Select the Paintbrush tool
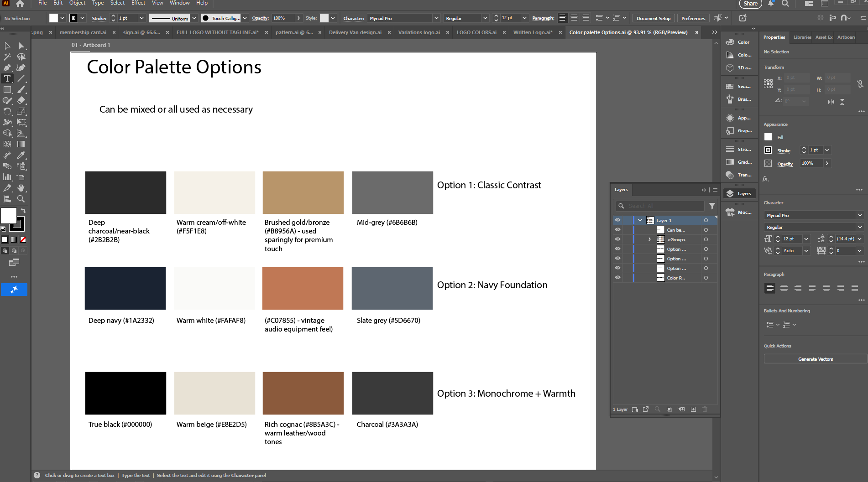868x482 pixels. (21, 89)
